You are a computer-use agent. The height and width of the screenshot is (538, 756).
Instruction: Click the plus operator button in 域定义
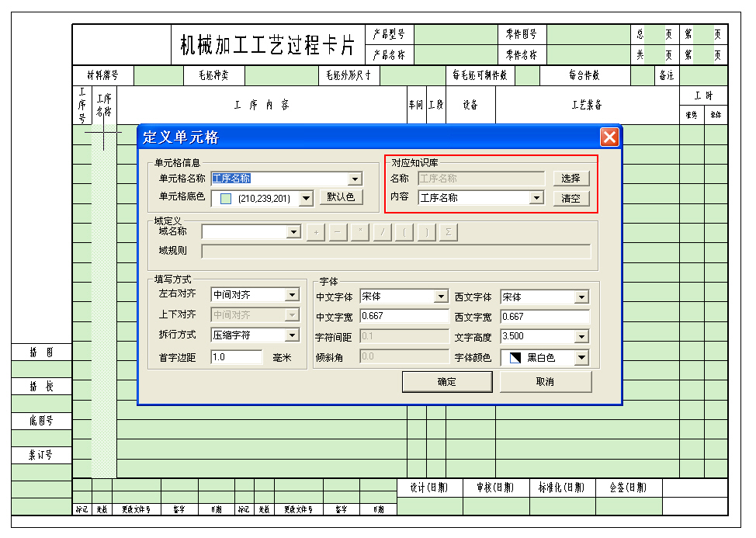point(315,232)
